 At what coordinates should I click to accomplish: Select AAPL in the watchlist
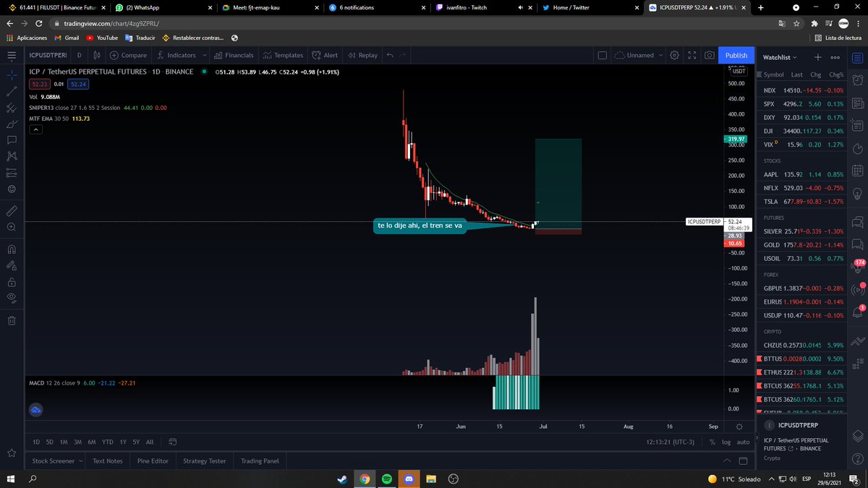pos(802,174)
